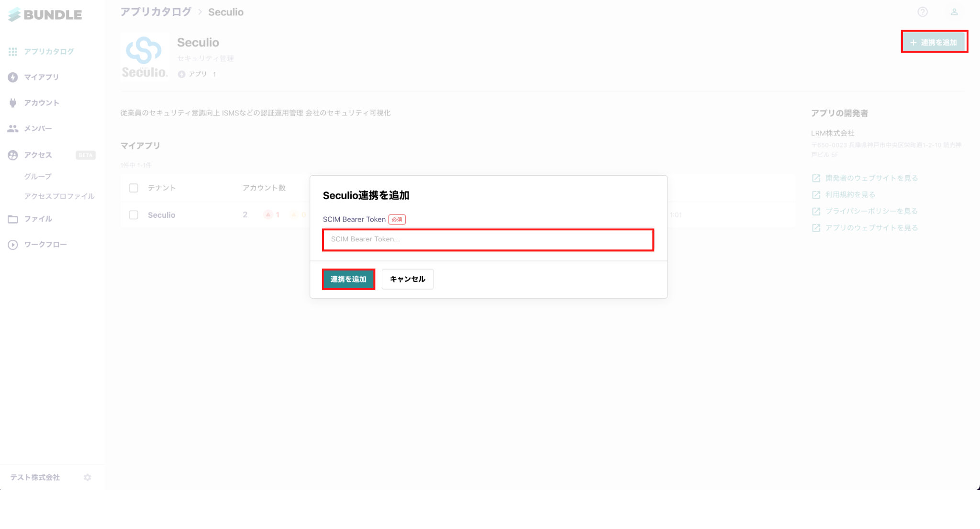This screenshot has width=980, height=529.
Task: Click アプリカタログ breadcrumb link
Action: (156, 12)
